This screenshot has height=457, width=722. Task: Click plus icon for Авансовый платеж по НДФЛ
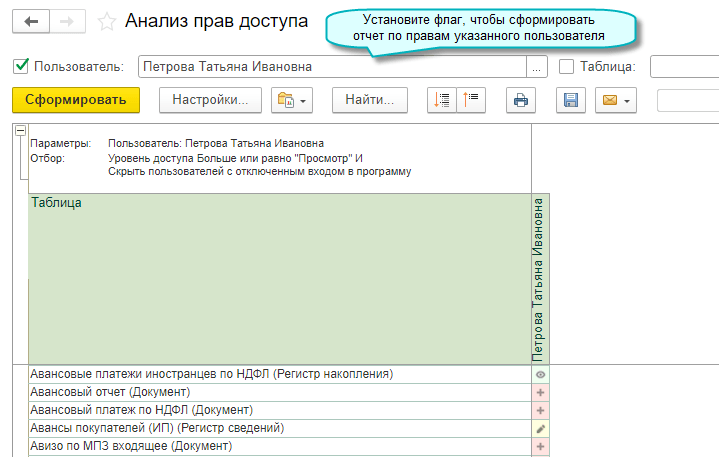click(541, 410)
